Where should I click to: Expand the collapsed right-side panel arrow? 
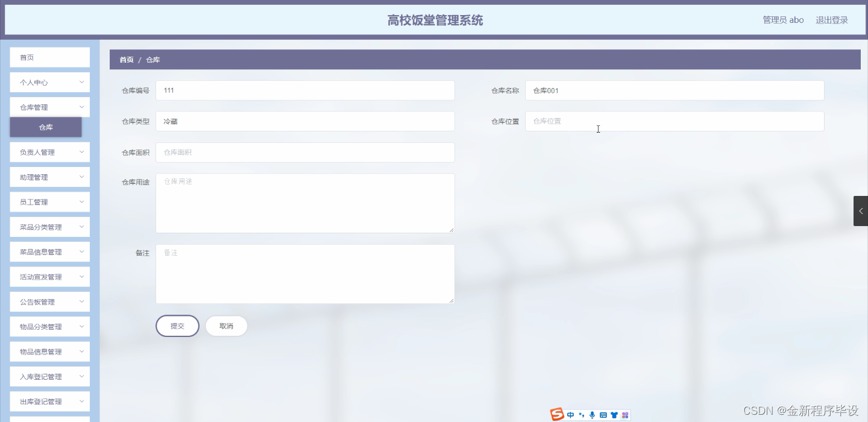point(861,211)
